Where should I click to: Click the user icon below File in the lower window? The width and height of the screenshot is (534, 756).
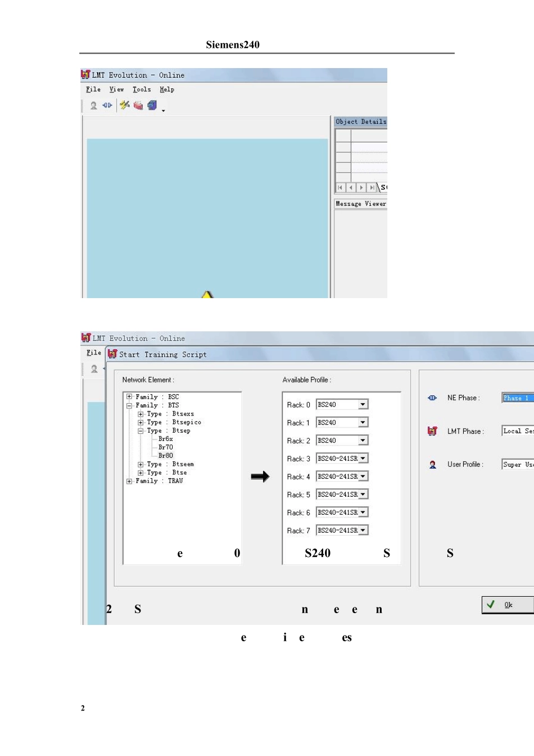tap(94, 369)
